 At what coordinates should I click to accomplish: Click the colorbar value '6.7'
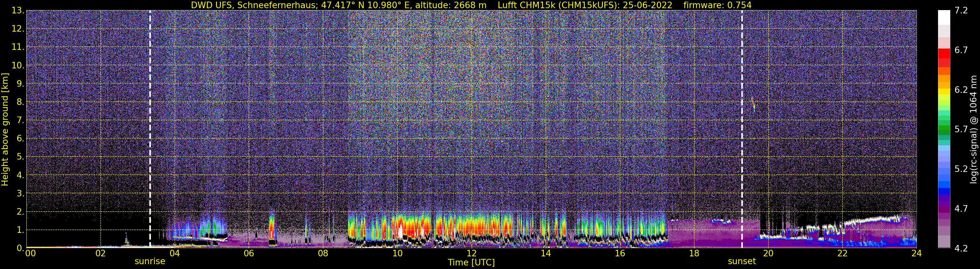tap(961, 50)
